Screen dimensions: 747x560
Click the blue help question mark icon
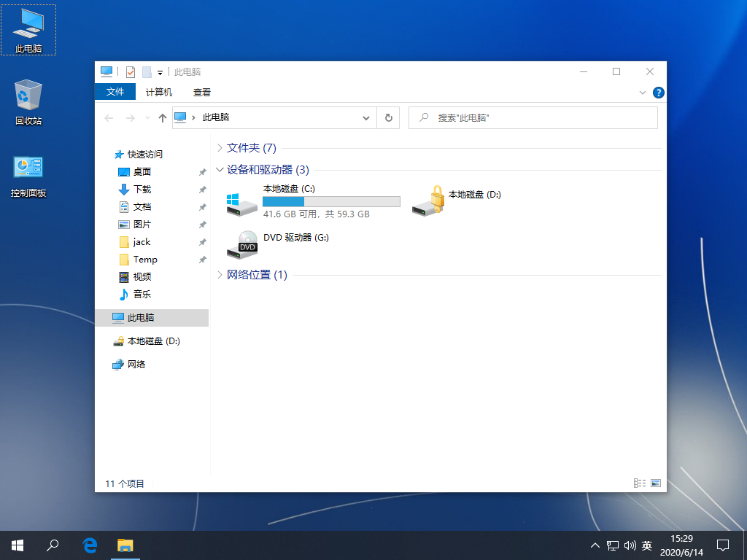[x=659, y=93]
